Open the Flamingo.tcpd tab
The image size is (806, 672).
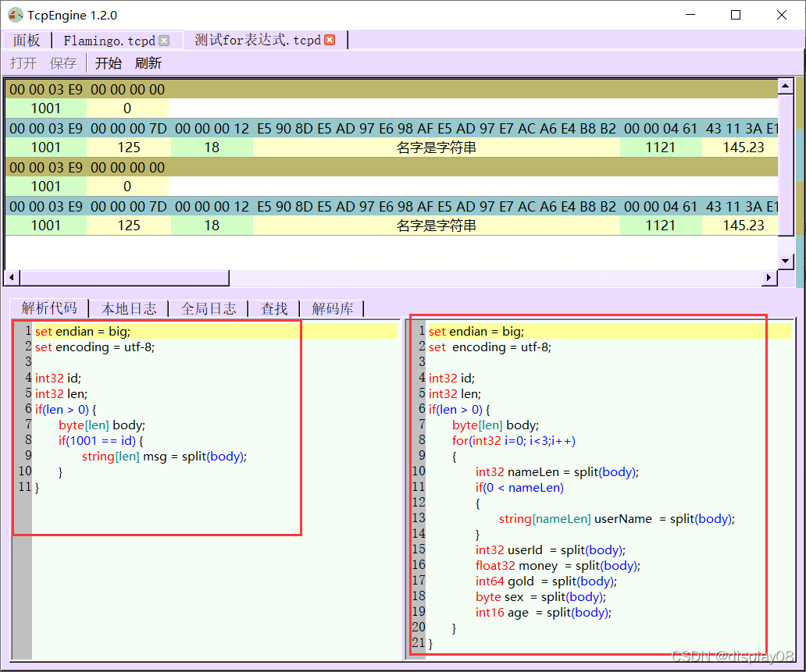(109, 41)
